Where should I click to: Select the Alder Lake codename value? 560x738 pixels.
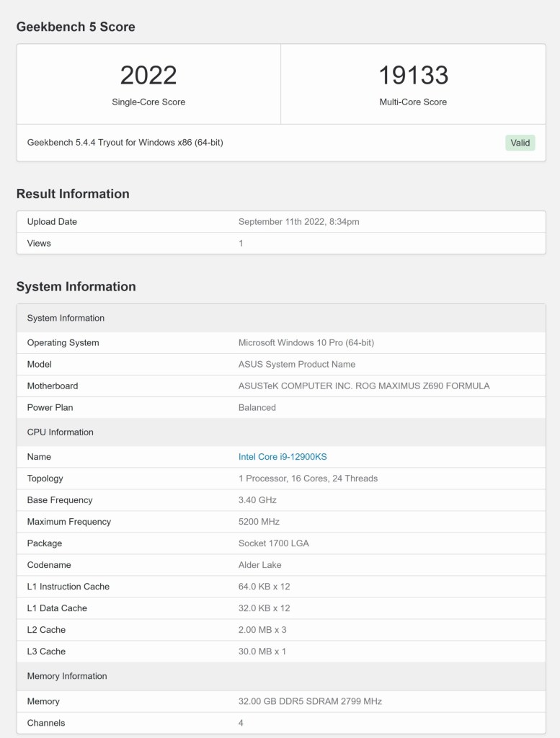click(x=259, y=565)
